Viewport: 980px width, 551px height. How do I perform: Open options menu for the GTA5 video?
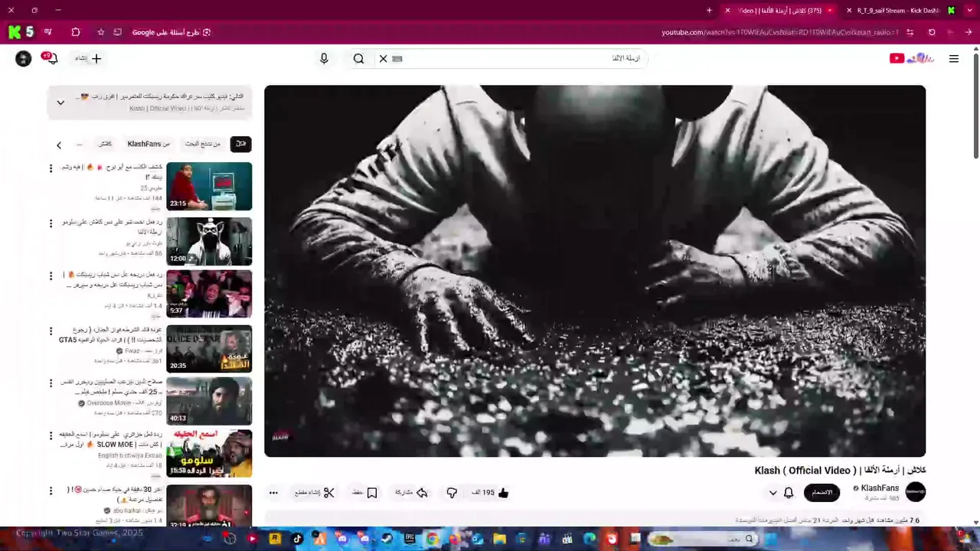(51, 331)
